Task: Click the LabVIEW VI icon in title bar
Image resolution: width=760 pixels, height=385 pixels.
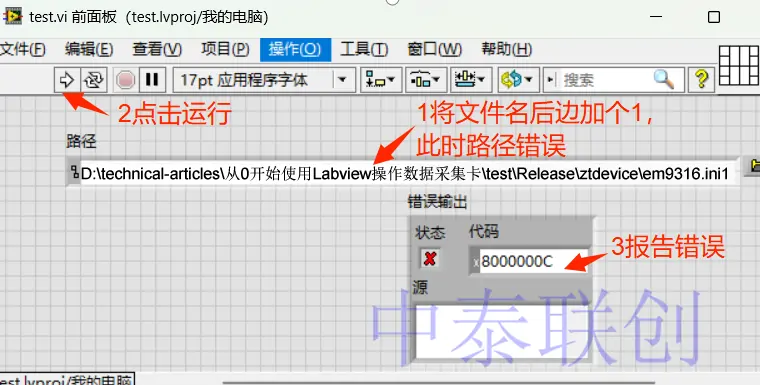Action: click(13, 16)
